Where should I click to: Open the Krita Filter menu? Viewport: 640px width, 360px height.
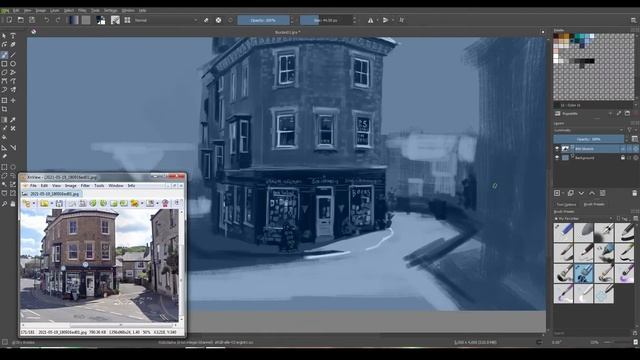click(82, 10)
